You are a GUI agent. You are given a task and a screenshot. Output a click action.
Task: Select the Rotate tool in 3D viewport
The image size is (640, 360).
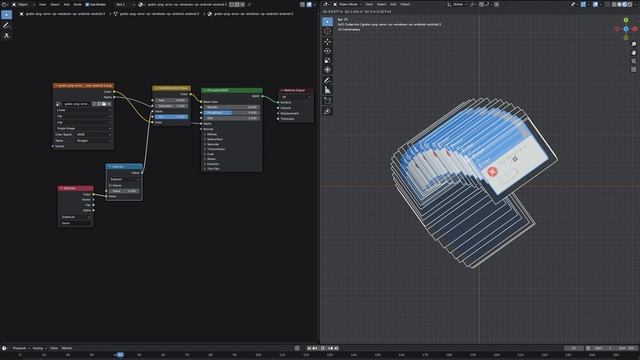point(327,51)
